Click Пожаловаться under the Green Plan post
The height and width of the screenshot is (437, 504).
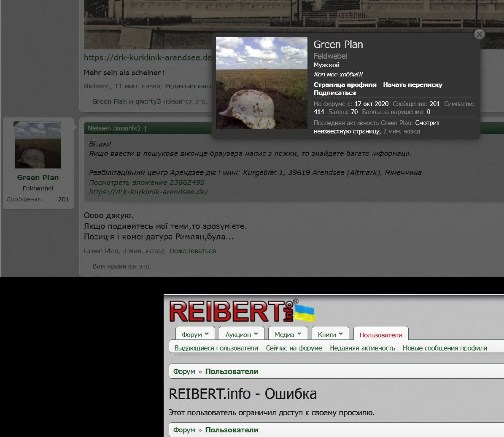coord(193,251)
